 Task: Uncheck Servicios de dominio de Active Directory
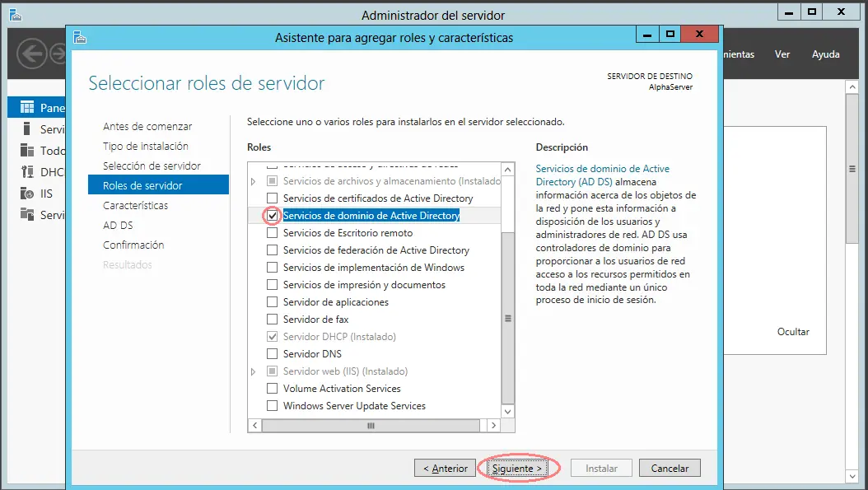[x=272, y=216]
